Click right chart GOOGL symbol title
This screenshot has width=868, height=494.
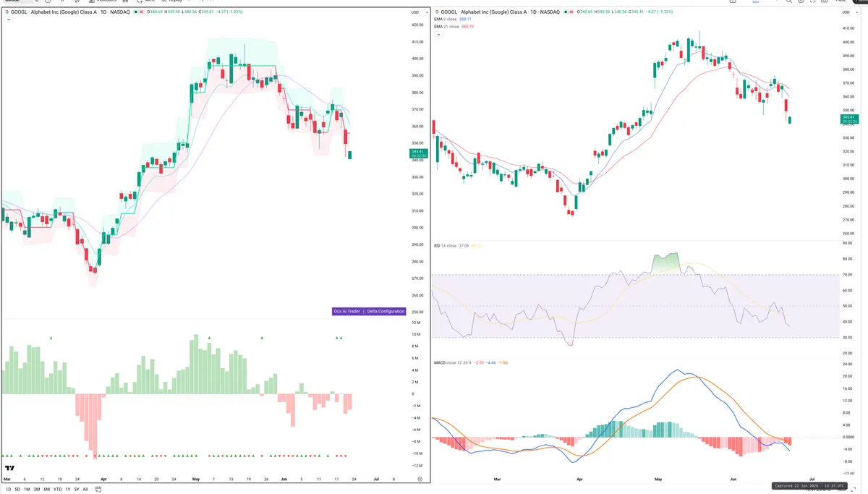tap(500, 12)
